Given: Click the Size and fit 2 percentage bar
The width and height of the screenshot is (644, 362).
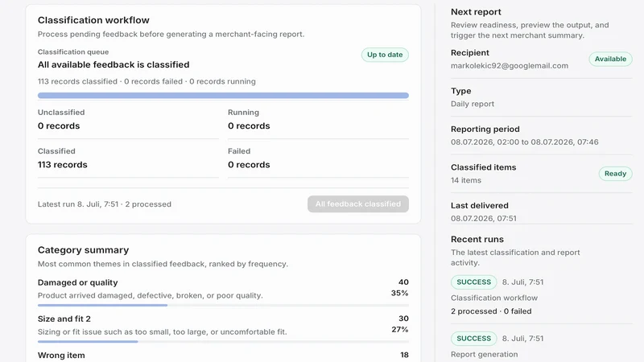Looking at the screenshot, I should (223, 341).
